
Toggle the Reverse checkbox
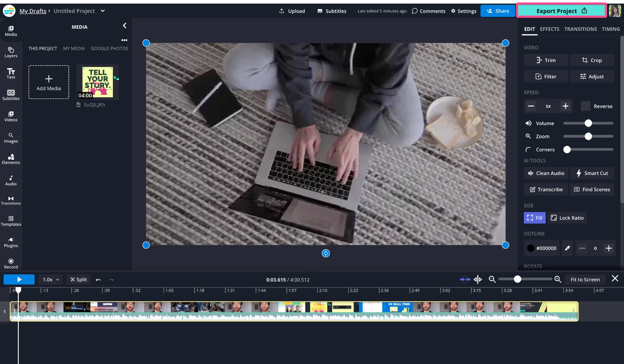pyautogui.click(x=585, y=106)
